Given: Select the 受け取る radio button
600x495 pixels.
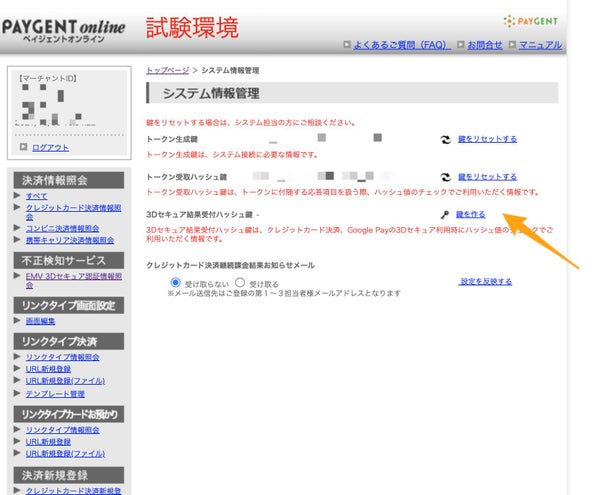Looking at the screenshot, I should tap(240, 283).
